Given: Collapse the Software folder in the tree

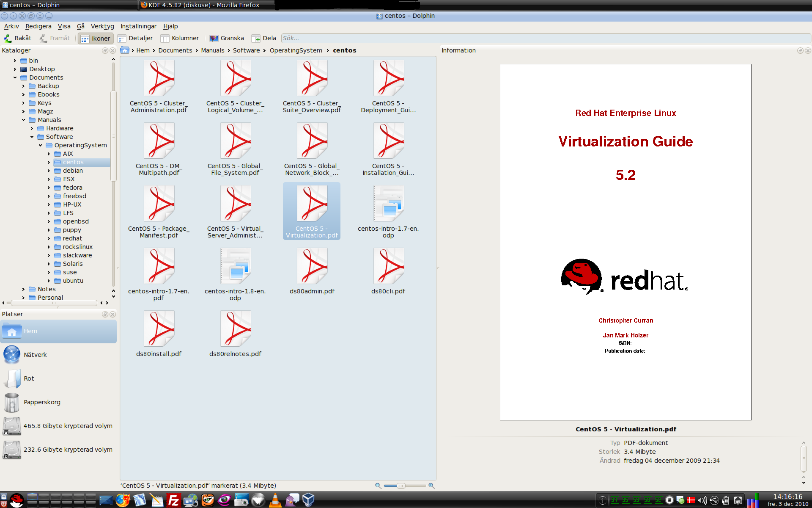Looking at the screenshot, I should (x=32, y=137).
